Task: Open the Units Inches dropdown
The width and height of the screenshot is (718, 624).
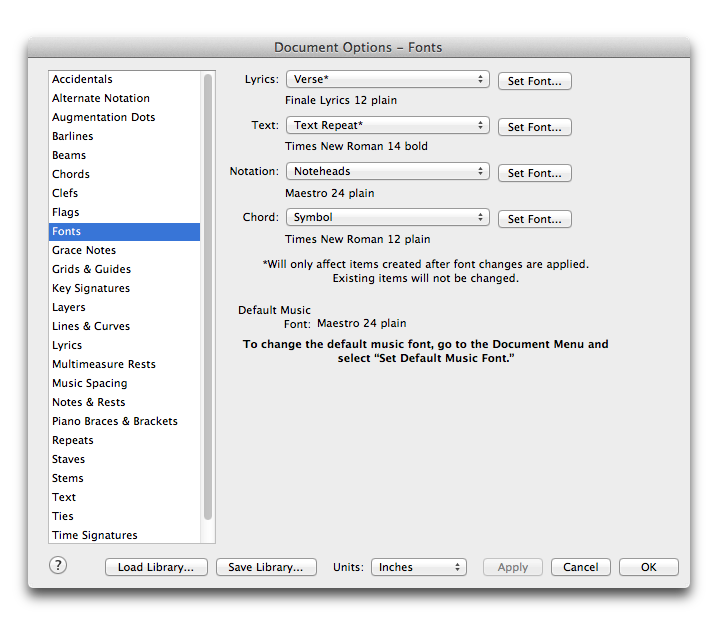Action: pyautogui.click(x=419, y=567)
